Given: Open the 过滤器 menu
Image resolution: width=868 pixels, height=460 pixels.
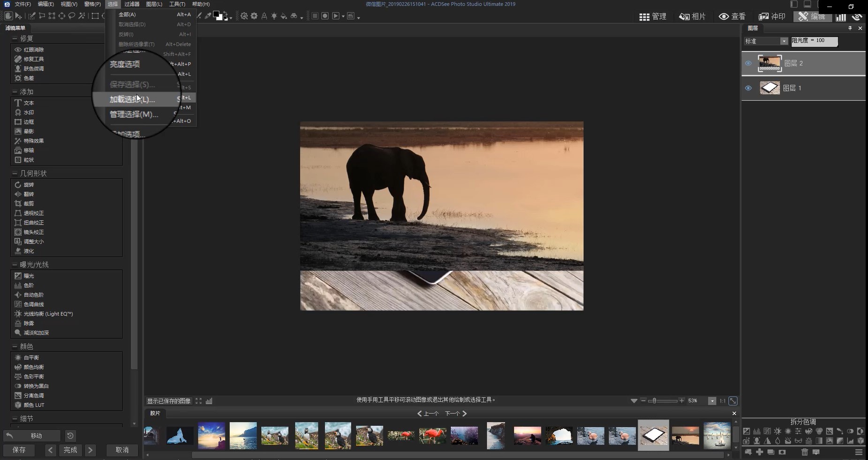Looking at the screenshot, I should point(132,4).
